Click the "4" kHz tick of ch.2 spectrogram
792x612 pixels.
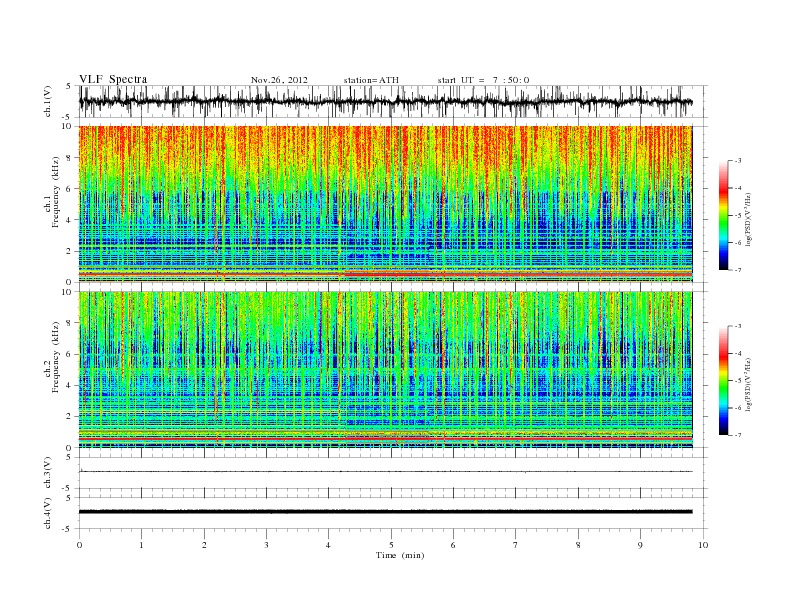click(70, 385)
